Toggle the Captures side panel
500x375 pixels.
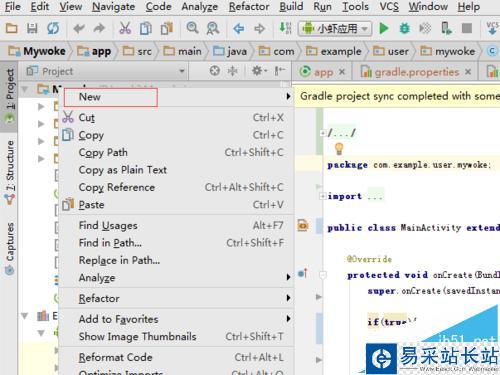coord(10,249)
